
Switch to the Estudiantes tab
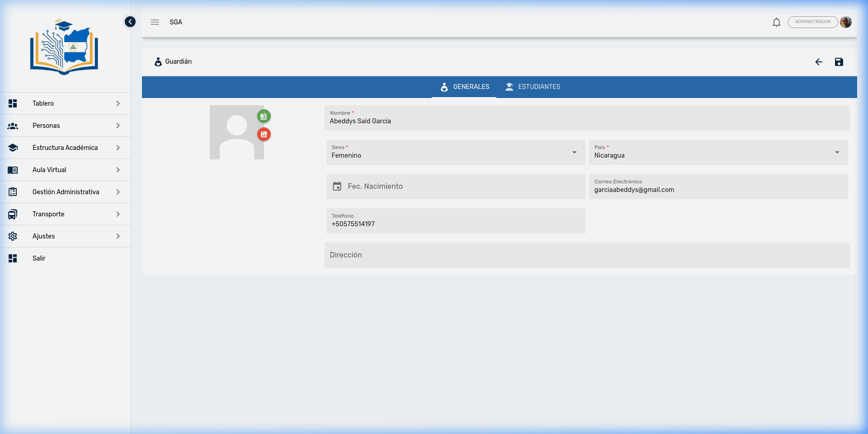click(533, 87)
